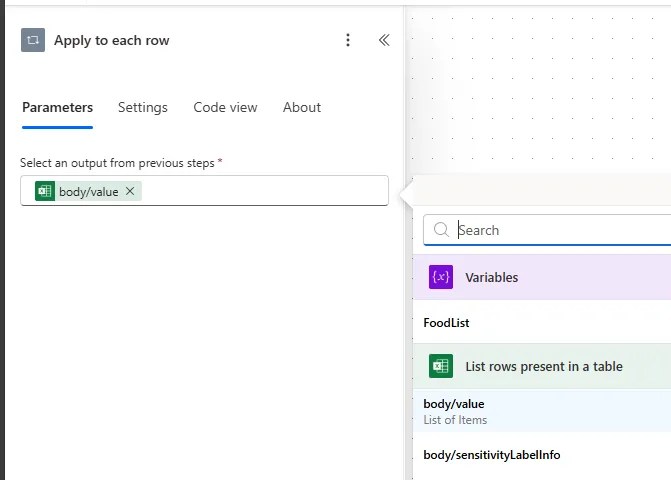Focus the dynamic content Search box
The image size is (671, 480).
[x=560, y=230]
